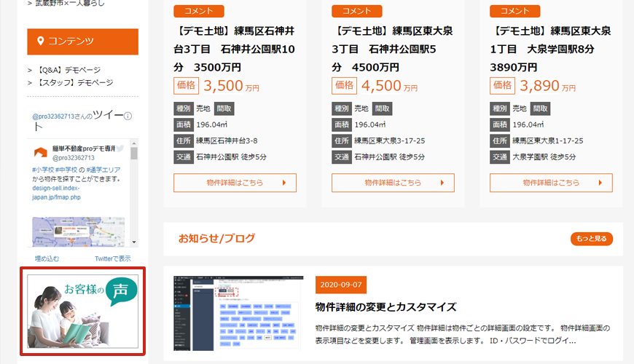Click the Twitter bird icon in tweet
The image size is (634, 364).
tap(120, 148)
